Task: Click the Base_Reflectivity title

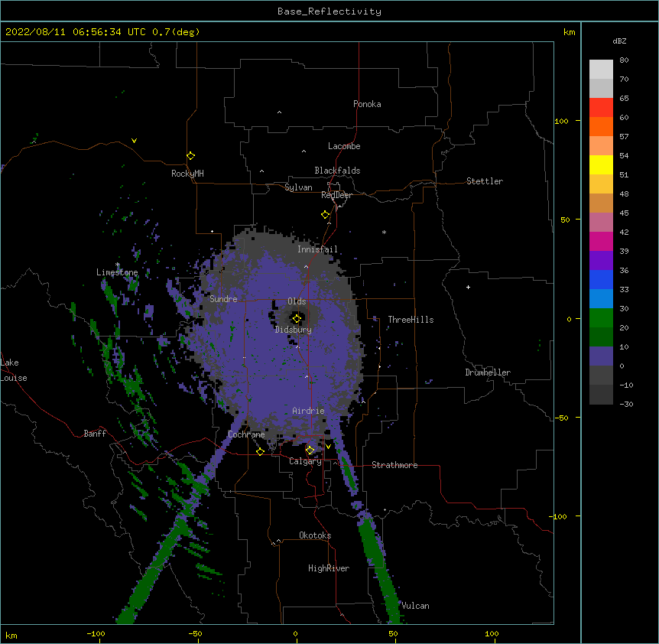Action: [329, 11]
